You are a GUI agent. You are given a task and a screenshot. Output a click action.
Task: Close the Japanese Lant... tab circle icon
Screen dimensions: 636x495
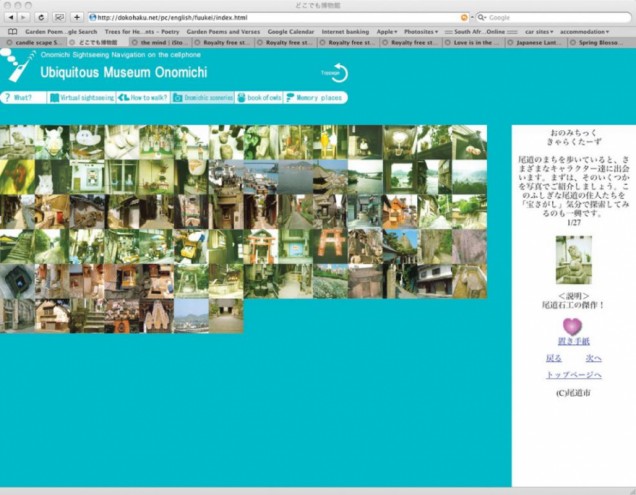pos(510,42)
